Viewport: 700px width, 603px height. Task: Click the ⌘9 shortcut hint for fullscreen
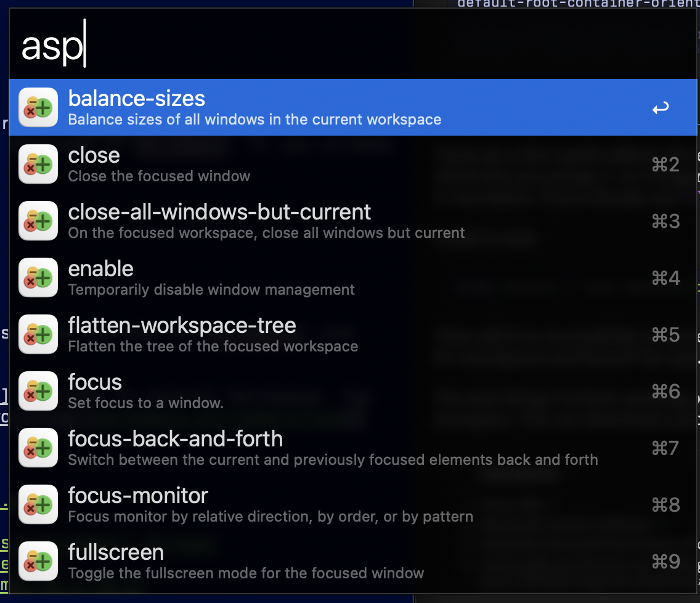click(665, 562)
